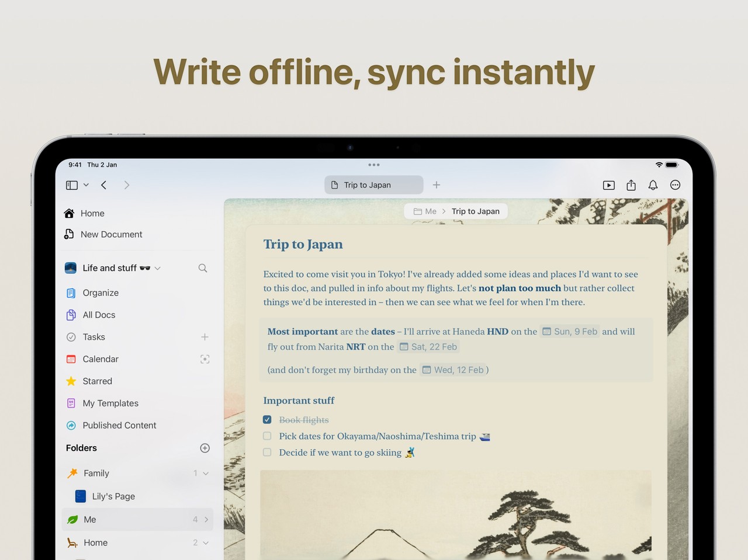The height and width of the screenshot is (560, 748).
Task: Click the Book flights strikethrough text
Action: [304, 420]
